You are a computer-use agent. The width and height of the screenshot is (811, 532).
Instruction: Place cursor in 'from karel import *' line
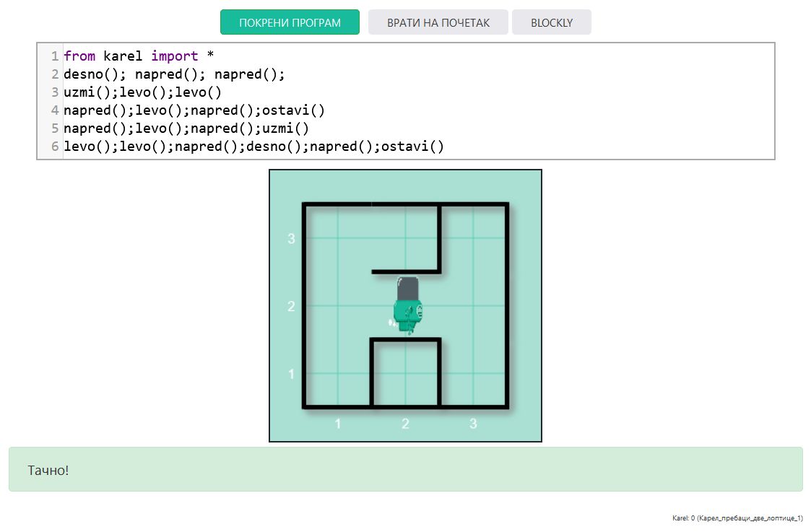click(x=139, y=56)
